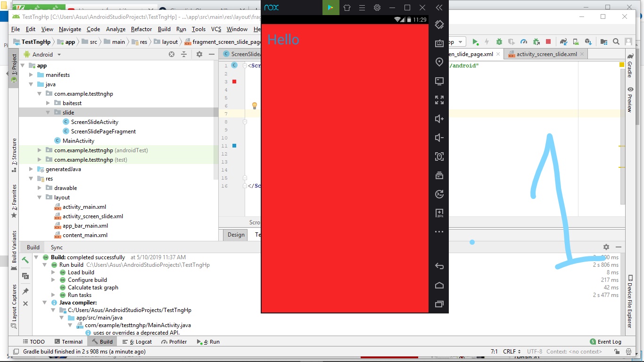
Task: Open the Terminal tool window
Action: pos(68,342)
